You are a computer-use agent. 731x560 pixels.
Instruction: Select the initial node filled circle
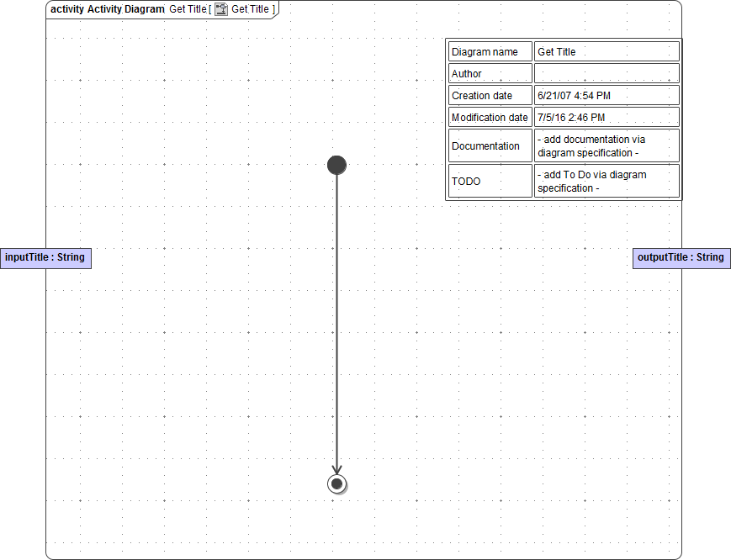pyautogui.click(x=336, y=165)
